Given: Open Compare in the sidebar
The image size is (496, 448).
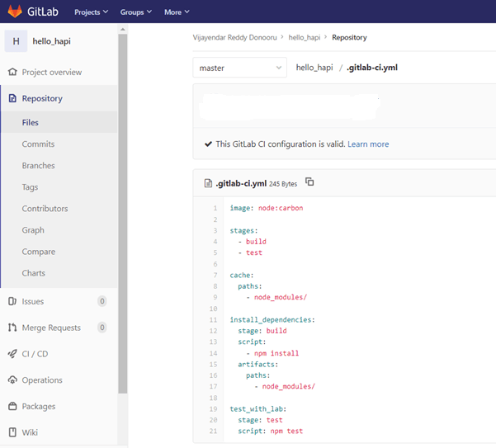Looking at the screenshot, I should coord(39,252).
